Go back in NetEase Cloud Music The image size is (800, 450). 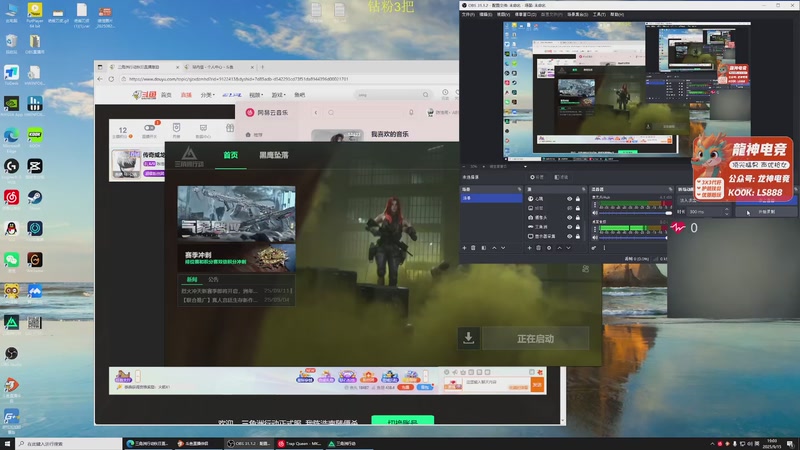point(316,113)
